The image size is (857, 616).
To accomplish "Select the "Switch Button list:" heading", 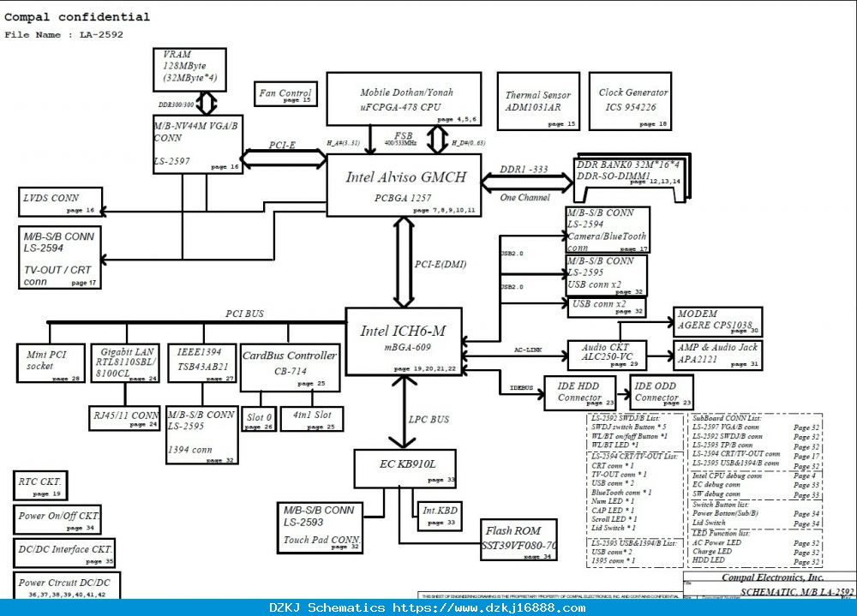I will pos(721,505).
